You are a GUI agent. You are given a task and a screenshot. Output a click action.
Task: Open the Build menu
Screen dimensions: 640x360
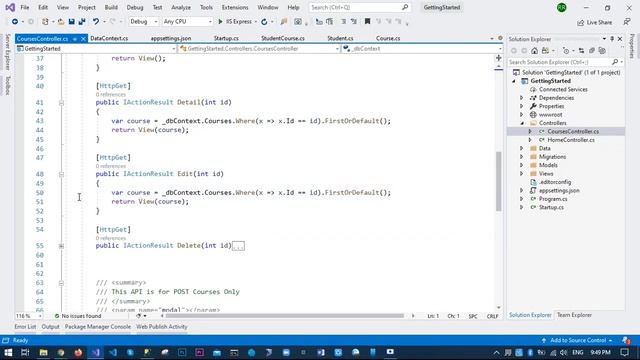tap(111, 7)
